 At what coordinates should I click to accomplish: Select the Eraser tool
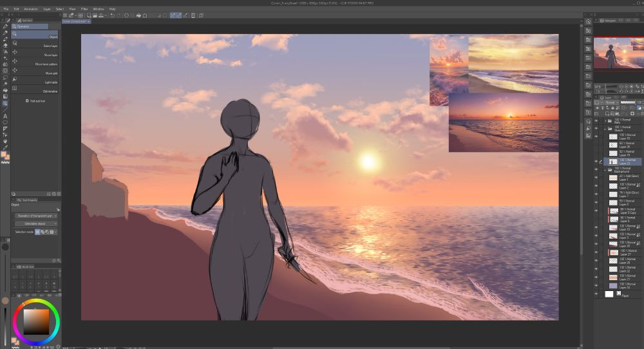5,45
